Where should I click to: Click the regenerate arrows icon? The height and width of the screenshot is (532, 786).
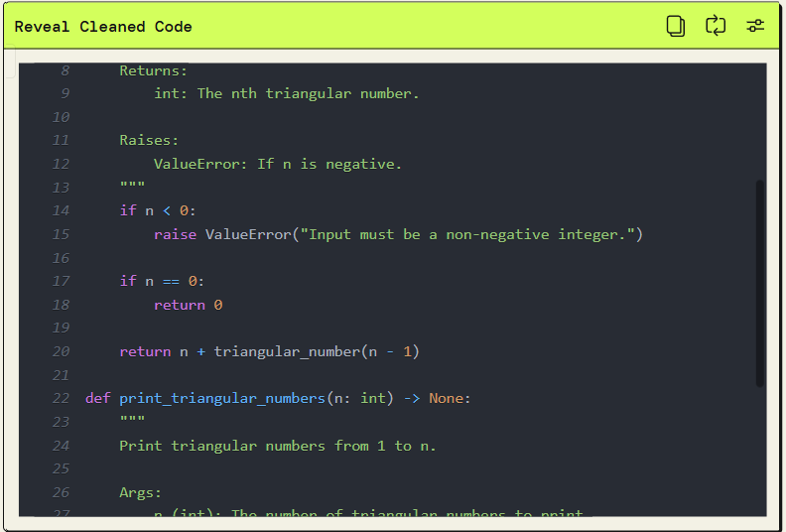716,26
